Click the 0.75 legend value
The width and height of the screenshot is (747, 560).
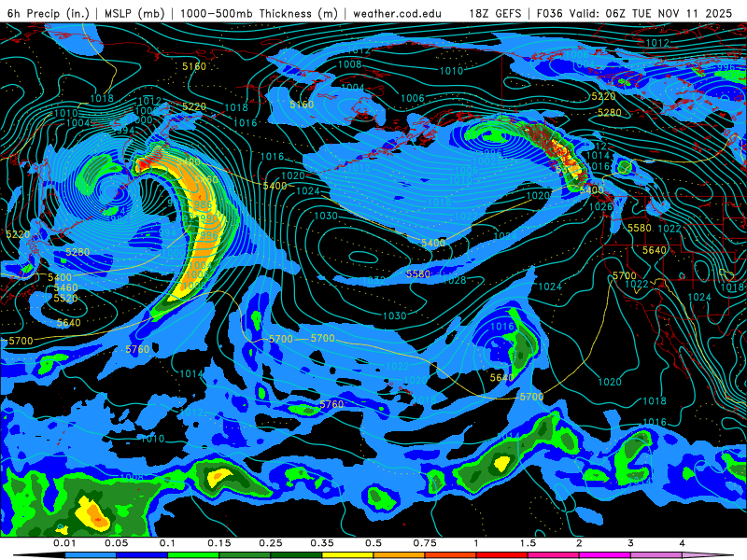point(425,543)
